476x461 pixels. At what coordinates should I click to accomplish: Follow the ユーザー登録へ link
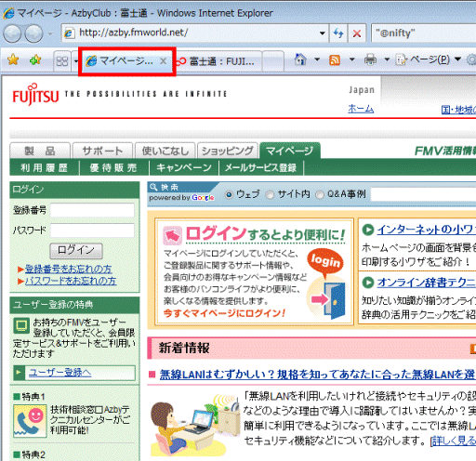[x=60, y=372]
